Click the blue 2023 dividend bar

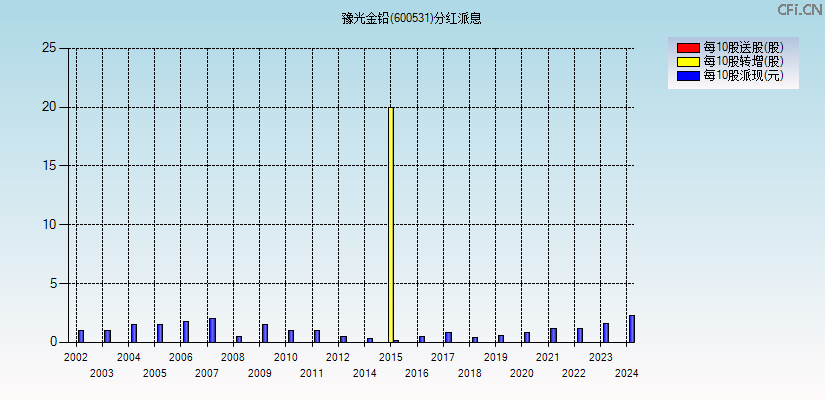pyautogui.click(x=606, y=333)
